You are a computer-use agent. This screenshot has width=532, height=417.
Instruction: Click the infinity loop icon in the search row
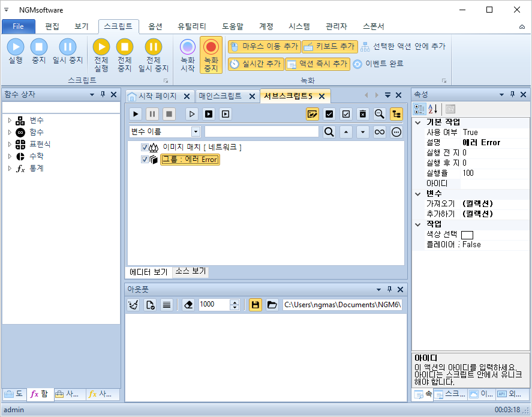[x=379, y=131]
